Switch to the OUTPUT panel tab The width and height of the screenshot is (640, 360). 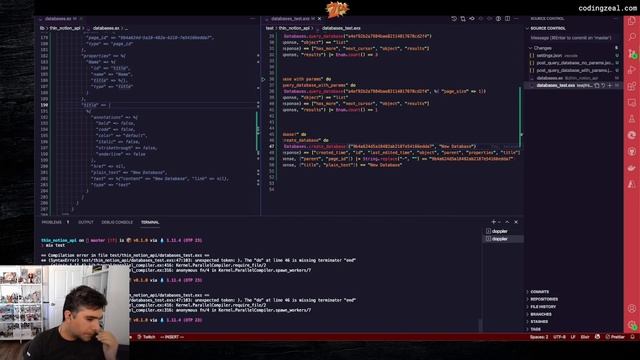86,222
